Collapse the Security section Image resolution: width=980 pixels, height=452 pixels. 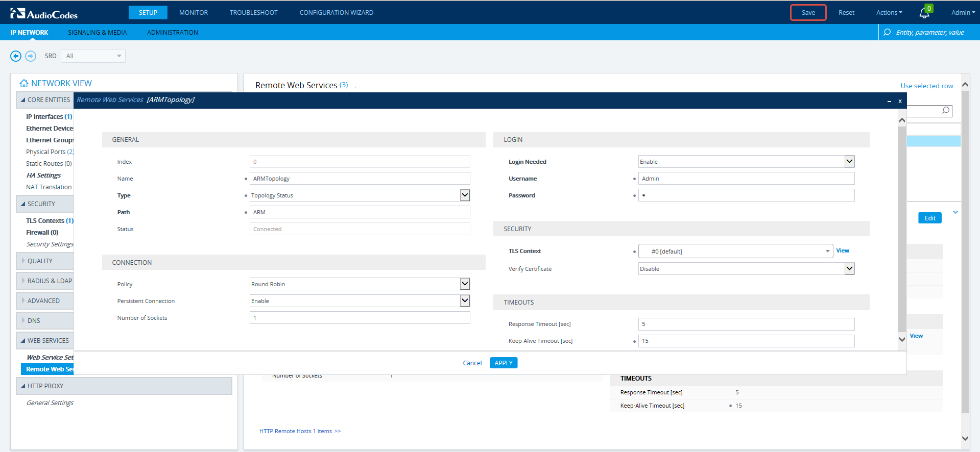click(45, 204)
